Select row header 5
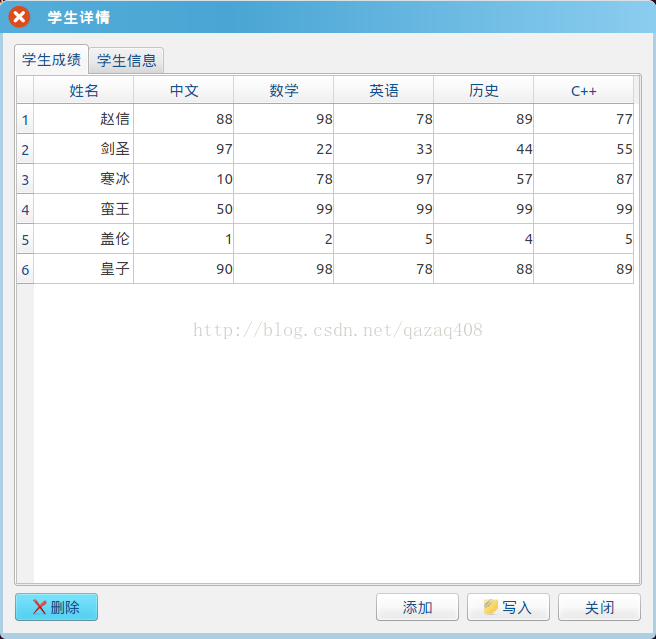The height and width of the screenshot is (639, 656). point(25,239)
